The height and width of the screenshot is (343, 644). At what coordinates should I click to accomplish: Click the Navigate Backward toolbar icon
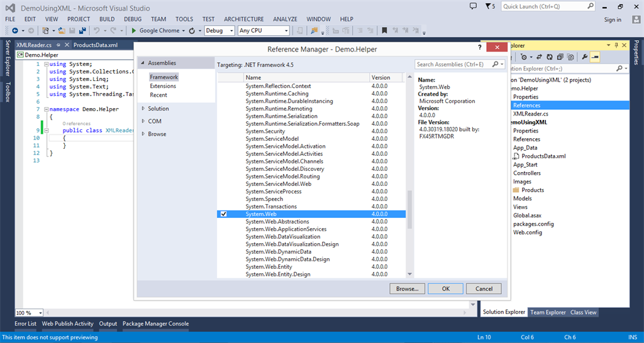[x=15, y=31]
